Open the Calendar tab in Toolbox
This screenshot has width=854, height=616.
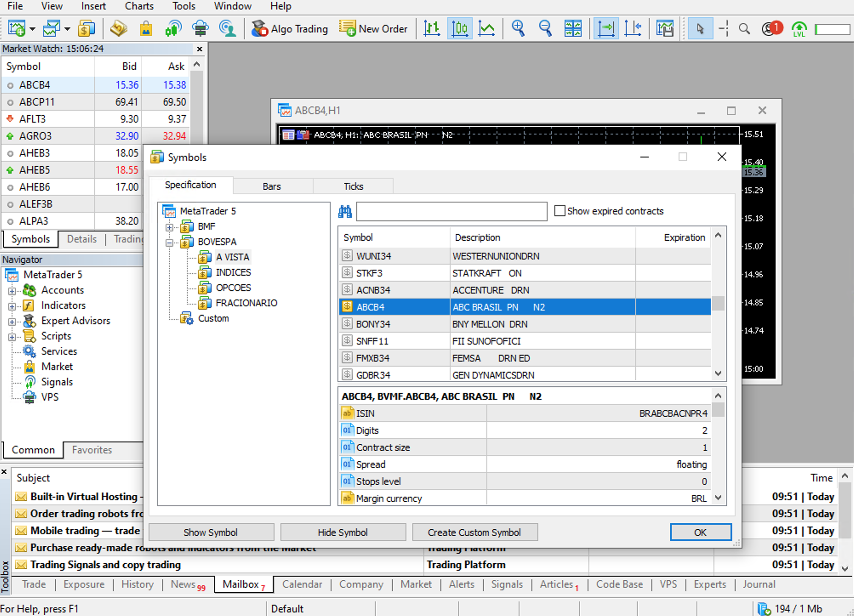point(302,585)
